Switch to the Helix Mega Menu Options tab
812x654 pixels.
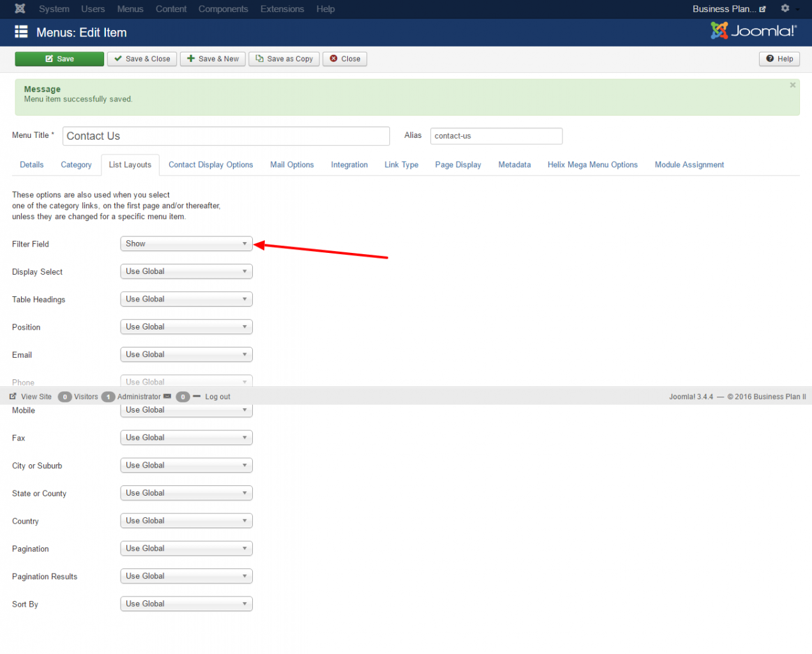[592, 165]
